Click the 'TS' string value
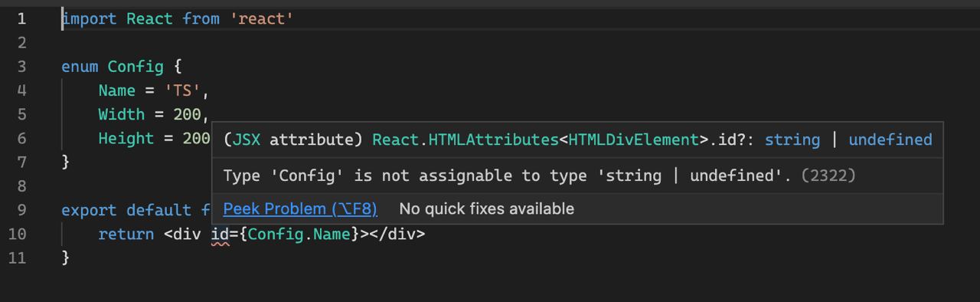The height and width of the screenshot is (302, 980). click(x=184, y=90)
